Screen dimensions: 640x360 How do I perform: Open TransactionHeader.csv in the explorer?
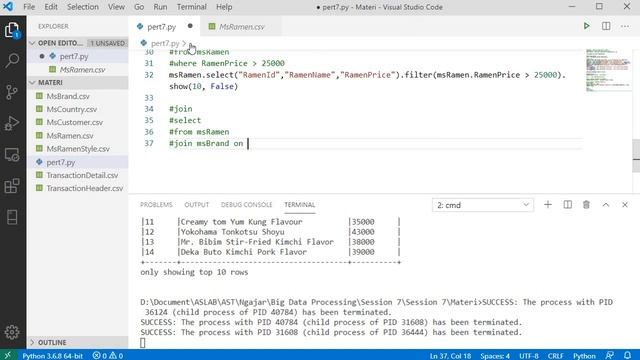(x=78, y=188)
